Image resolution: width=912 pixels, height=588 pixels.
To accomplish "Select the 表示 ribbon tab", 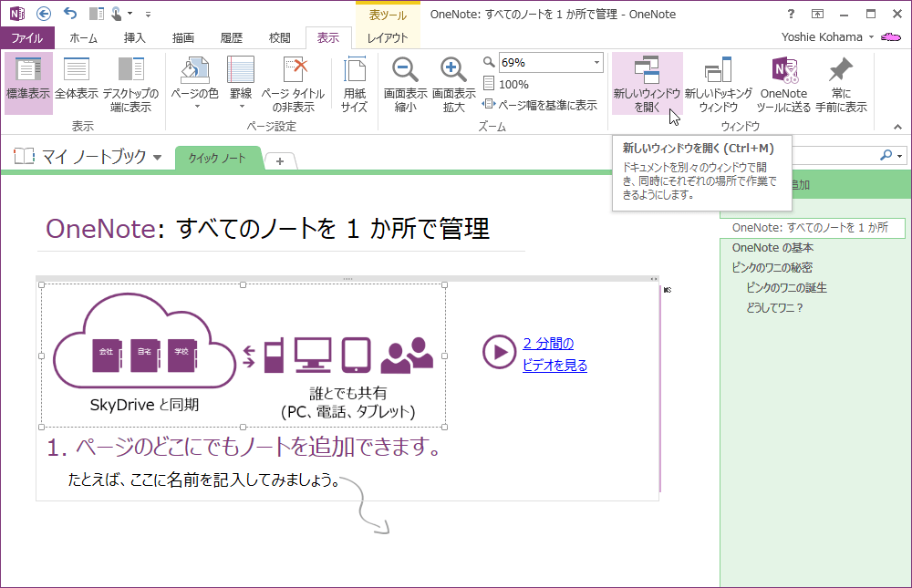I will point(328,37).
